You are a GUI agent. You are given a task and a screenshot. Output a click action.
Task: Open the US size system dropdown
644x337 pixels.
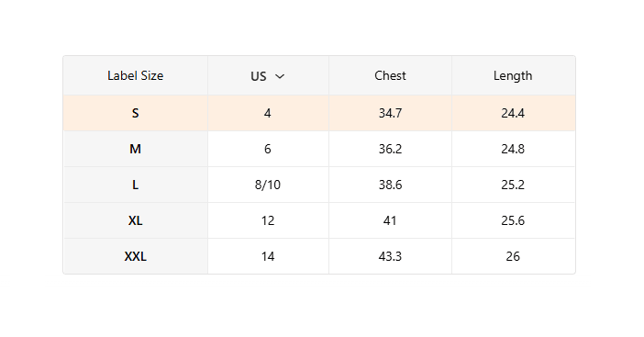coord(268,76)
